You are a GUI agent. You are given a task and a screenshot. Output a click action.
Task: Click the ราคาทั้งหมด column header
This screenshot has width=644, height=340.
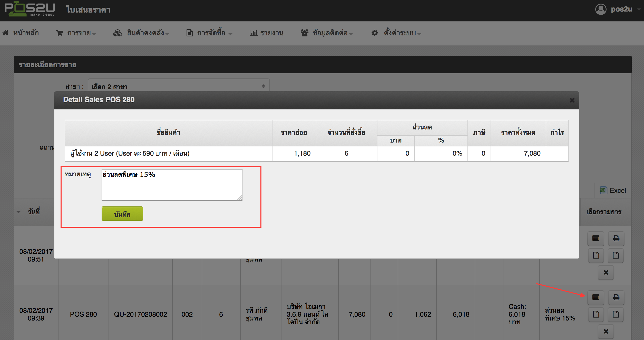tap(518, 133)
